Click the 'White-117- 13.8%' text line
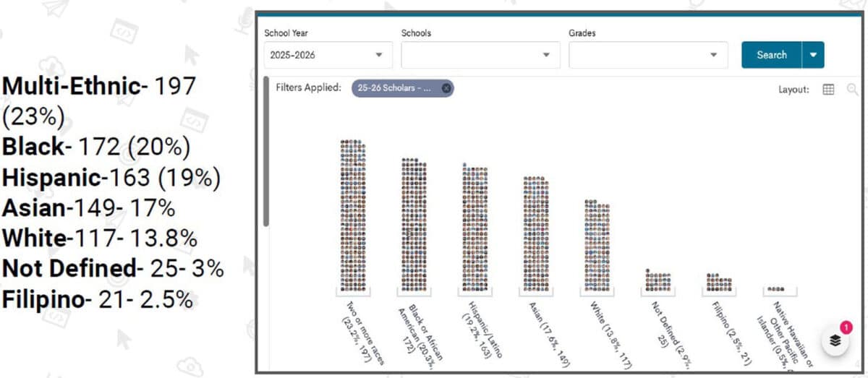 (99, 239)
